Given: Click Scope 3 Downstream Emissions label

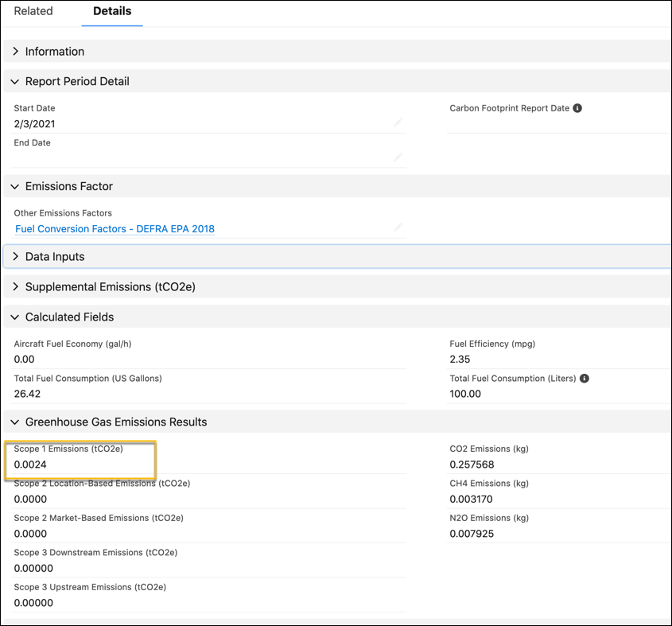Looking at the screenshot, I should pos(95,553).
